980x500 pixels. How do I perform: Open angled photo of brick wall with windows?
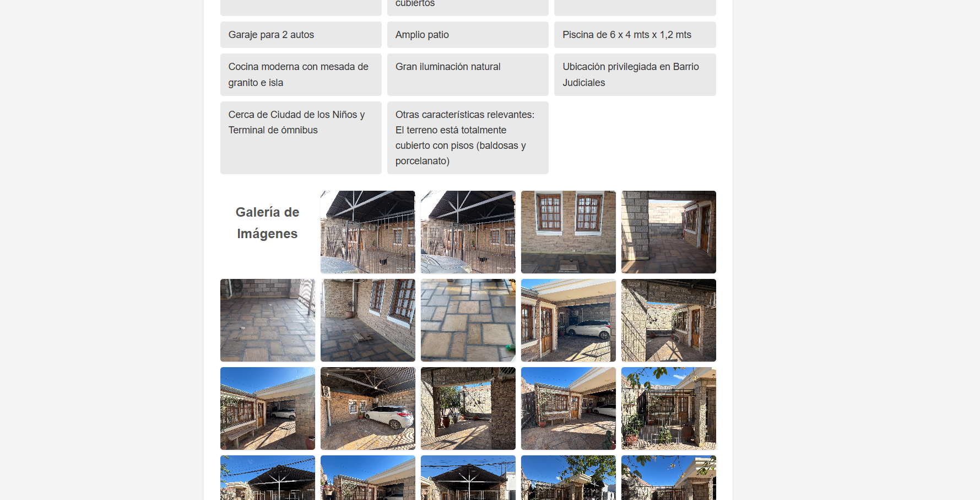(367, 320)
